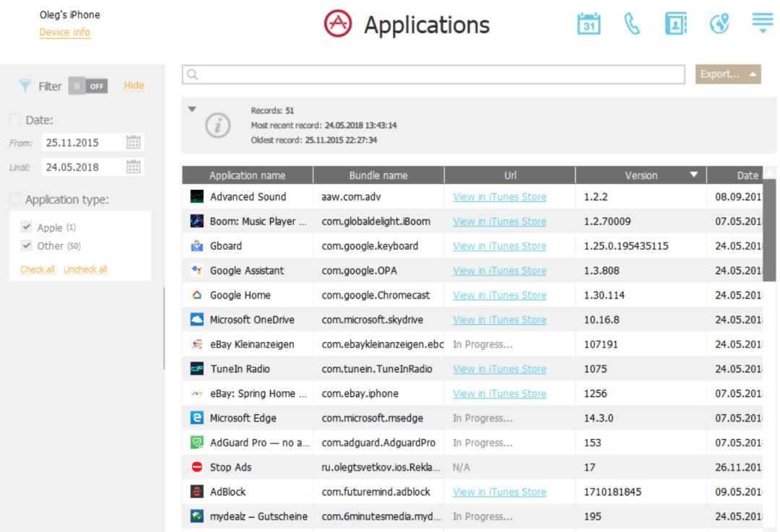Select the com.tunein.TuneInRadio bundle cell
Image resolution: width=780 pixels, height=532 pixels.
[378, 369]
